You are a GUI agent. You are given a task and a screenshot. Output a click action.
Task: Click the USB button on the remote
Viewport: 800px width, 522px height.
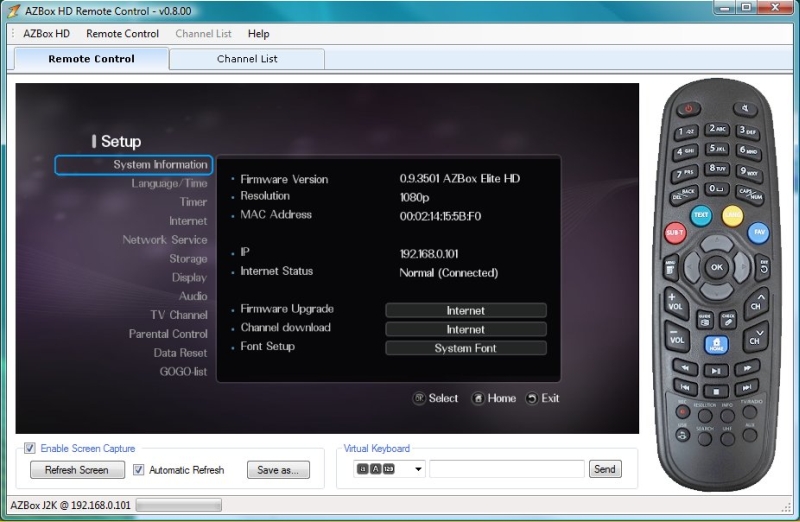pos(683,435)
